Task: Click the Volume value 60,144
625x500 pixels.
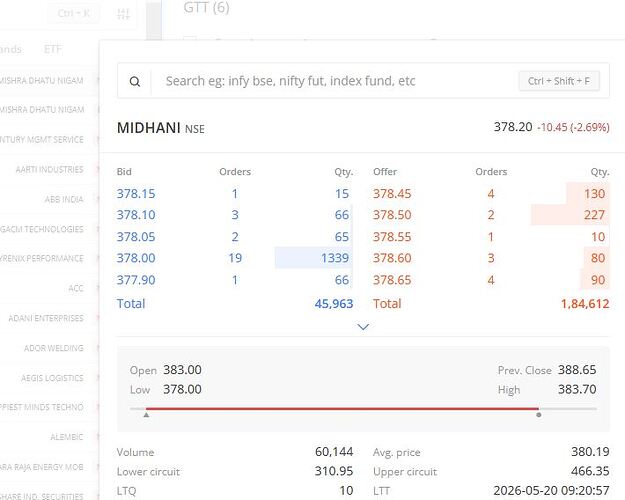Action: [334, 452]
